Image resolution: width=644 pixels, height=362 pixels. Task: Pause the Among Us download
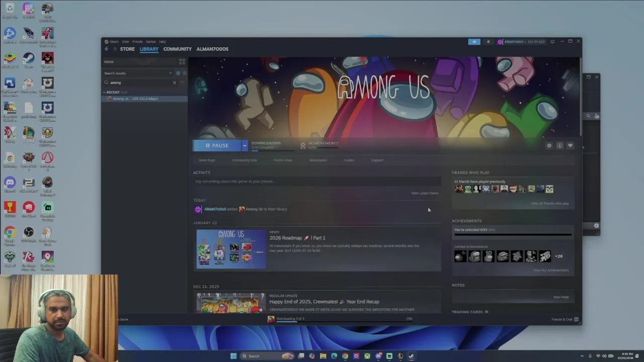tap(217, 145)
